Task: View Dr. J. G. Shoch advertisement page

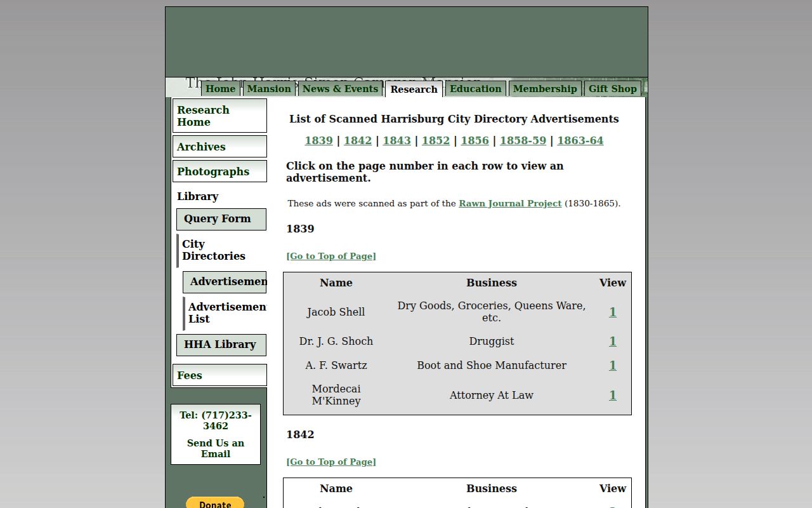Action: point(613,341)
